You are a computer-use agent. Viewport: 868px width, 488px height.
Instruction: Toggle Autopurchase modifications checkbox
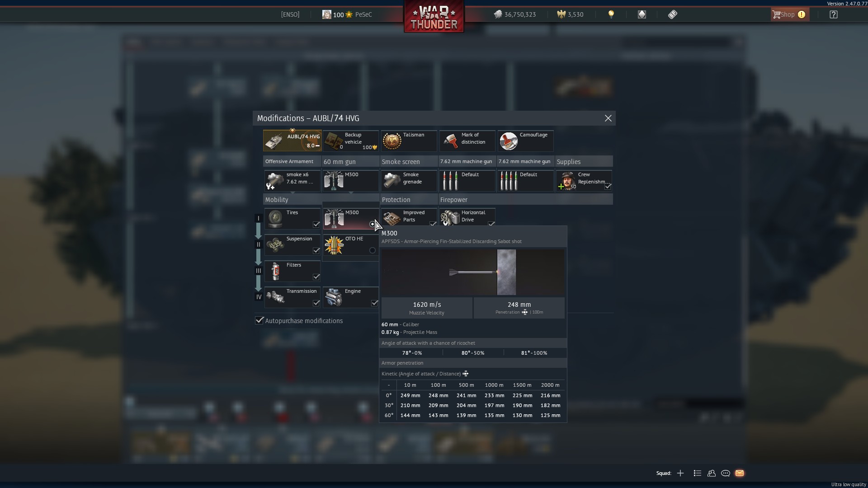tap(259, 320)
